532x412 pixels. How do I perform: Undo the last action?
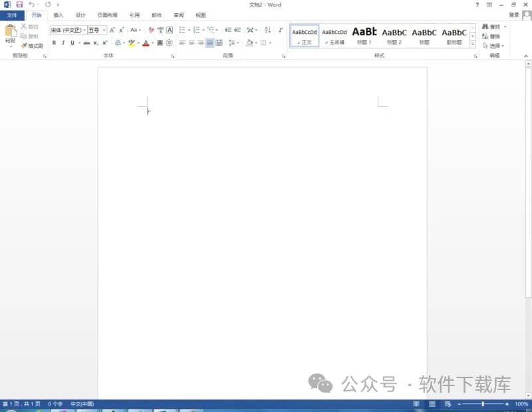(31, 5)
